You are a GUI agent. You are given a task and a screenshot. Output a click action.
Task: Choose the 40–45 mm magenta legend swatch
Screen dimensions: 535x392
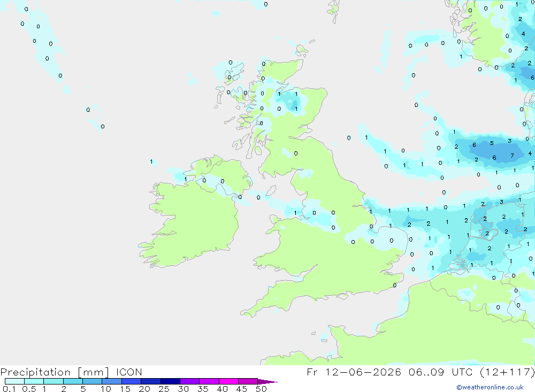[228, 381]
